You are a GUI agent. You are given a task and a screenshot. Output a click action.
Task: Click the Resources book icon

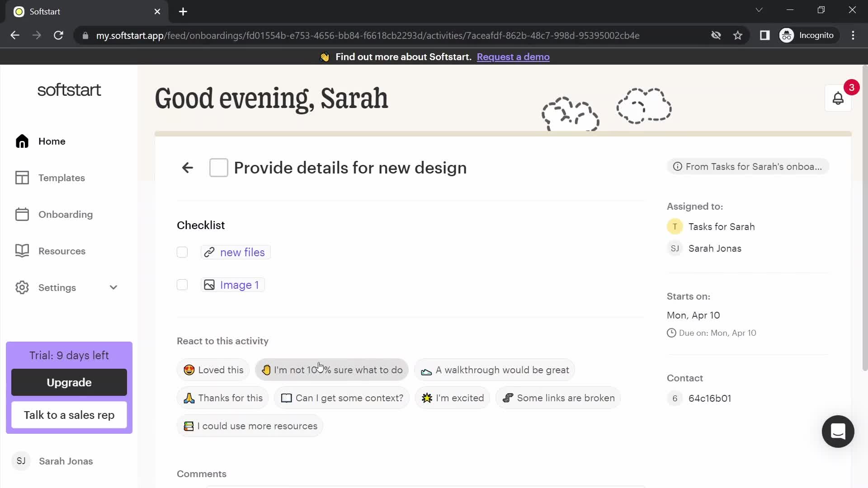(22, 251)
